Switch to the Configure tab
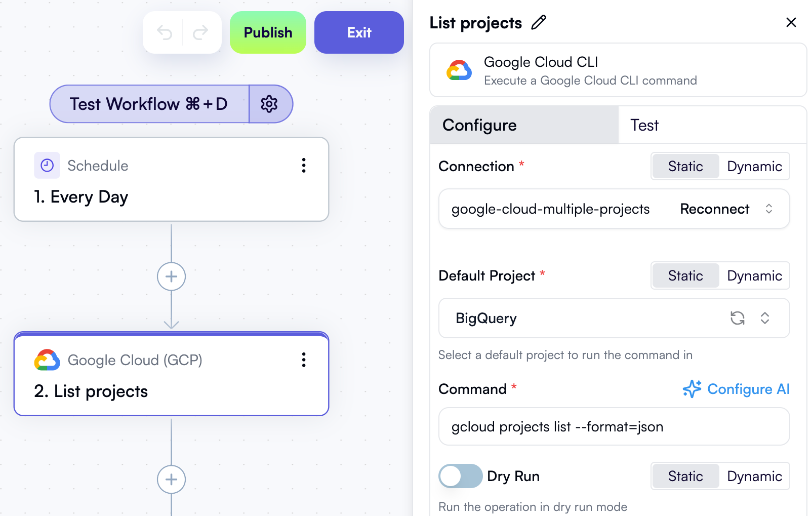This screenshot has width=812, height=516. tap(479, 125)
